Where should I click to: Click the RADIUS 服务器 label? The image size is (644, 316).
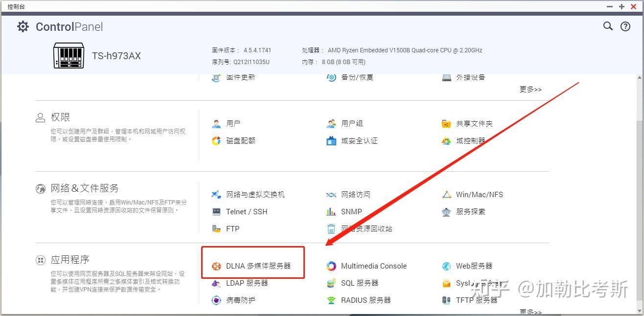tap(366, 300)
